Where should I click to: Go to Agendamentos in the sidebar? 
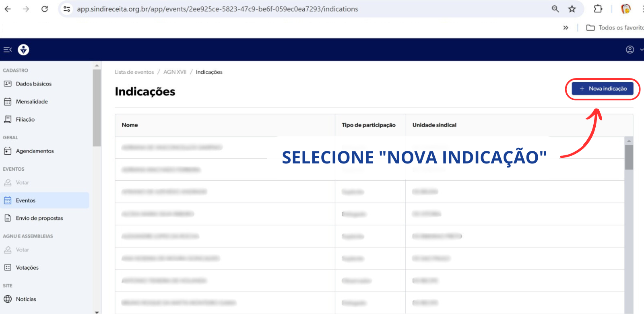click(x=35, y=151)
